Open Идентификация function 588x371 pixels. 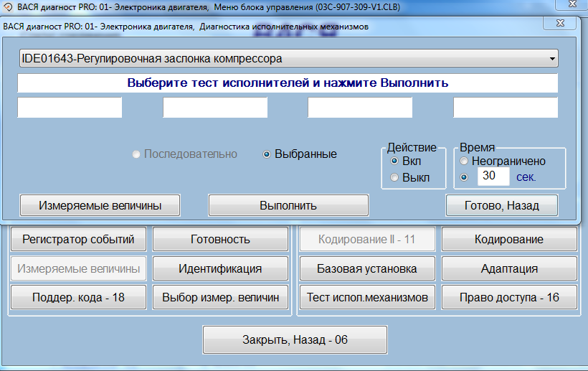[220, 269]
